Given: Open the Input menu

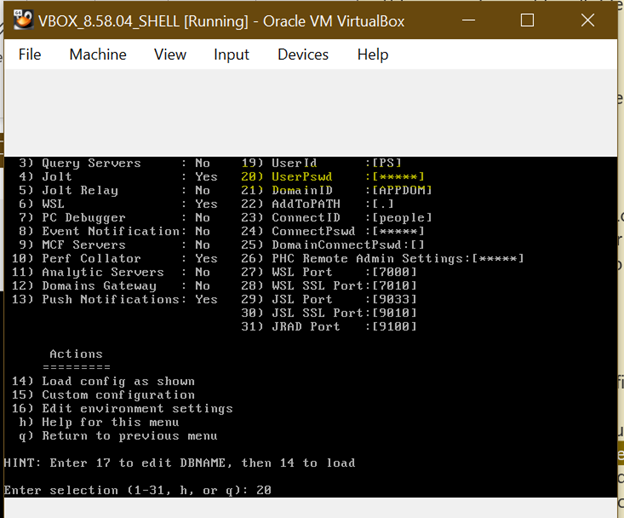Looking at the screenshot, I should click(231, 55).
